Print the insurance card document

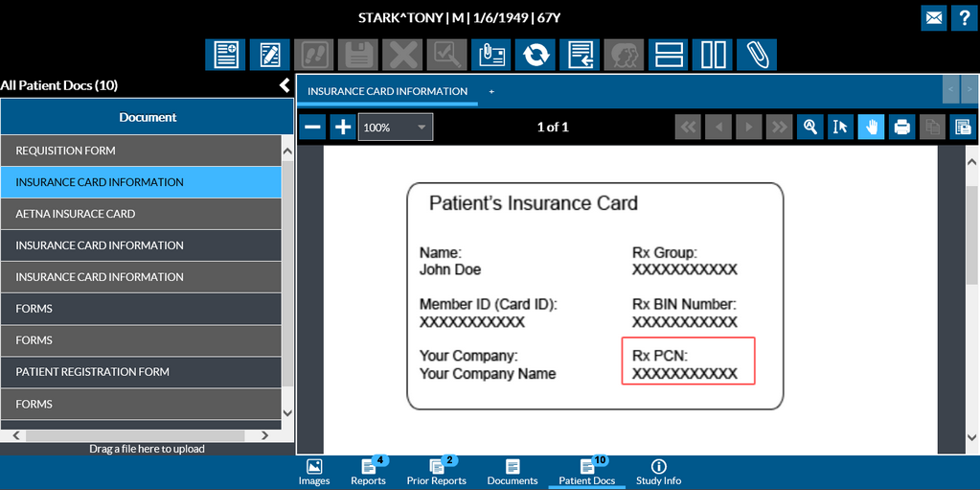[901, 127]
